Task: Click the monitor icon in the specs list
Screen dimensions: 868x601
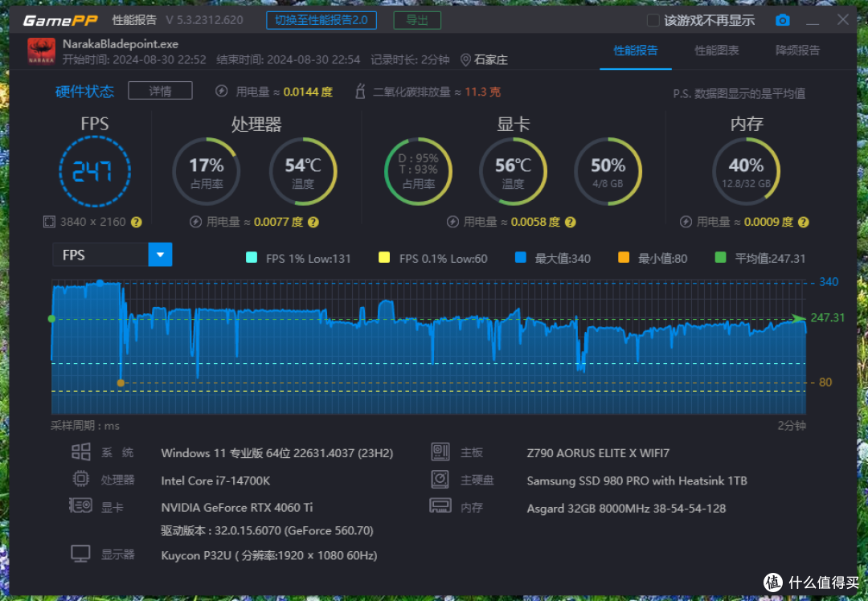Action: (x=81, y=554)
